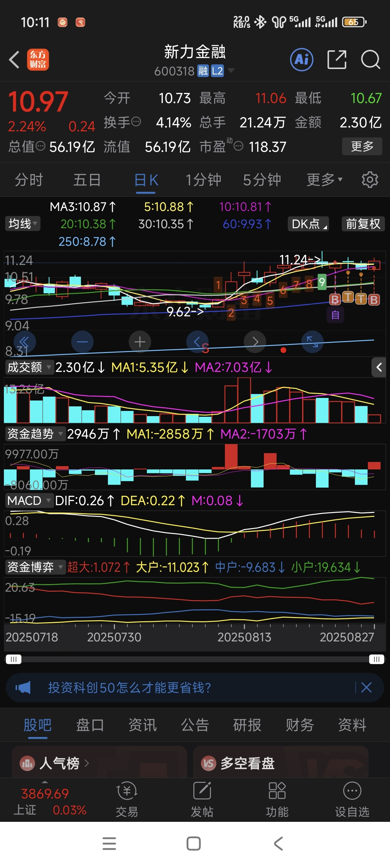
Task: Expand 更多 chart periods dropdown
Action: pos(324,179)
